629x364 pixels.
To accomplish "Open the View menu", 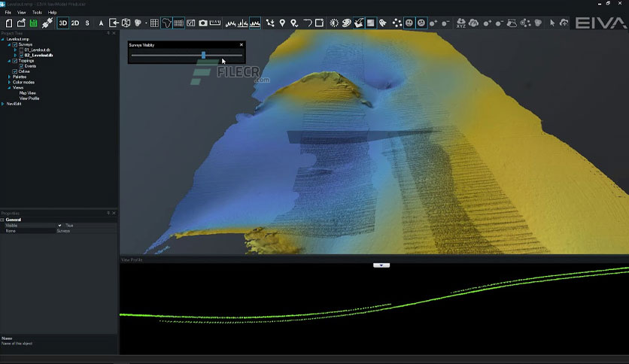I will pos(21,13).
